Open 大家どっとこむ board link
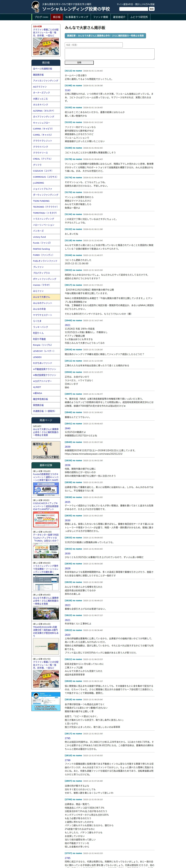 (x=46, y=99)
